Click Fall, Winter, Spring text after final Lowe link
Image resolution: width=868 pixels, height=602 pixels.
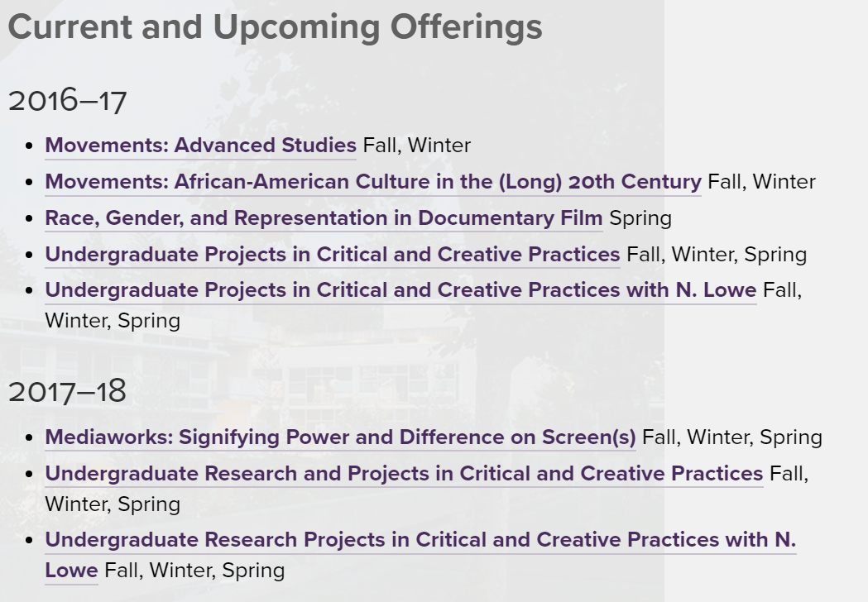(194, 571)
